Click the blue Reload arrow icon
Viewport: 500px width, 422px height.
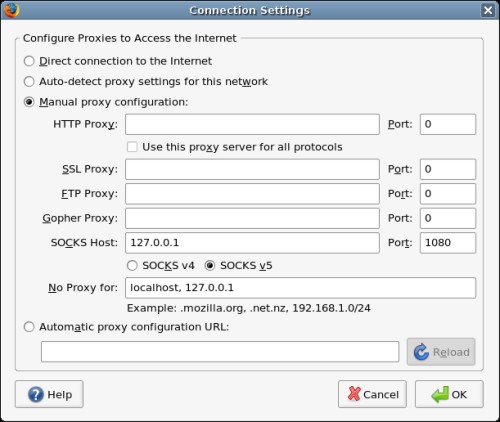[421, 352]
